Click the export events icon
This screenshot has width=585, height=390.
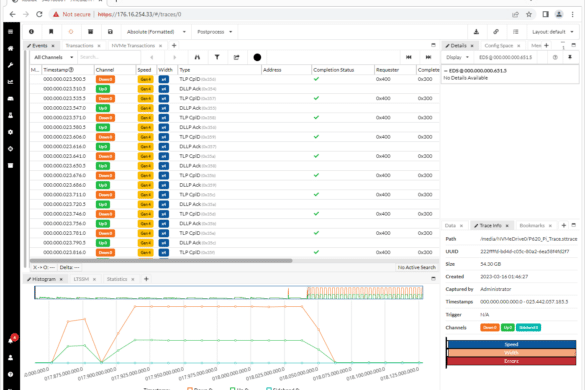237,57
